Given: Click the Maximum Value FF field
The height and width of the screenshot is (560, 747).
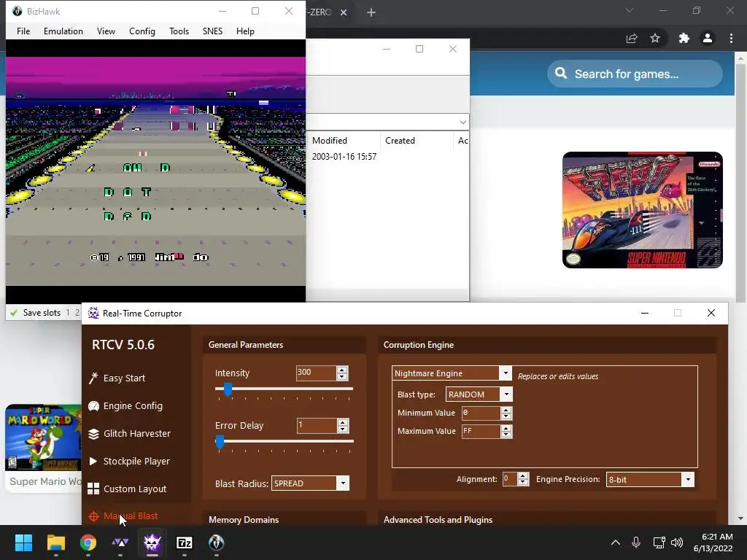Looking at the screenshot, I should [481, 431].
